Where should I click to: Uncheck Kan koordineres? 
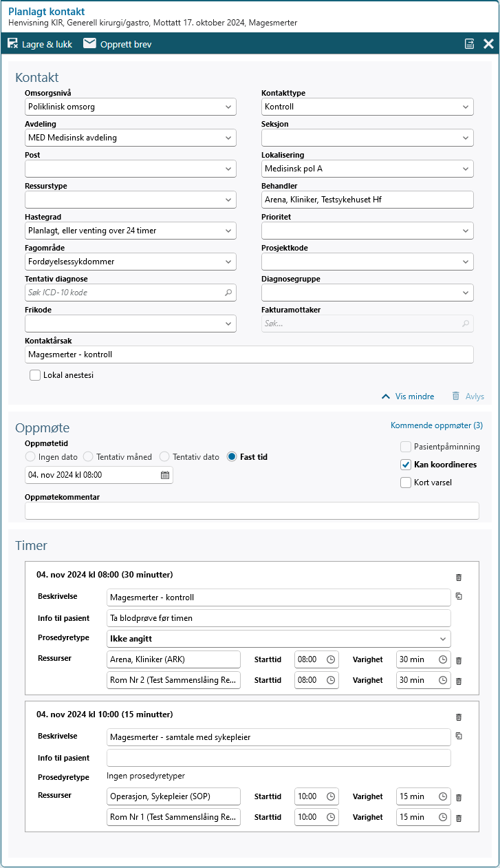(x=405, y=464)
